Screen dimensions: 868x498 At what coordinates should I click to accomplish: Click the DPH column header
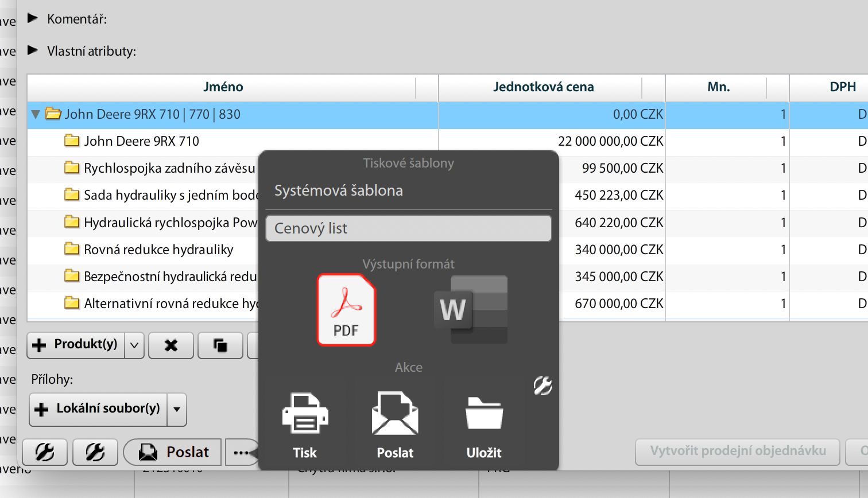[843, 87]
